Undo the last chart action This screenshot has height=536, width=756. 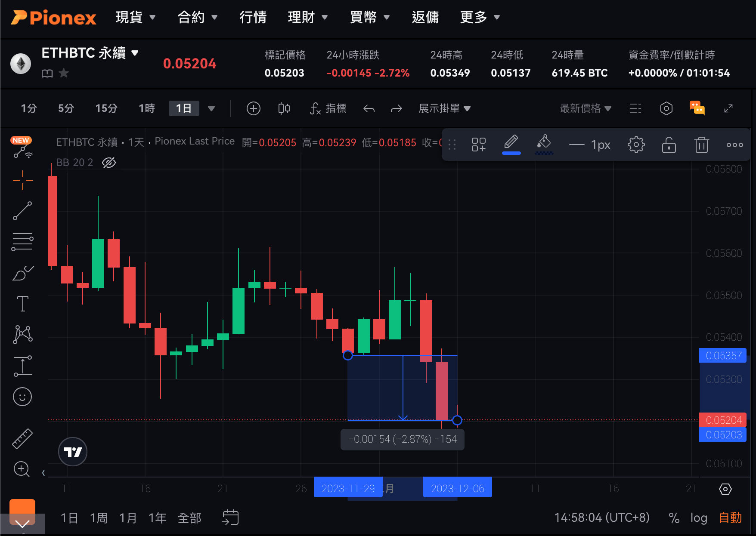coord(369,109)
